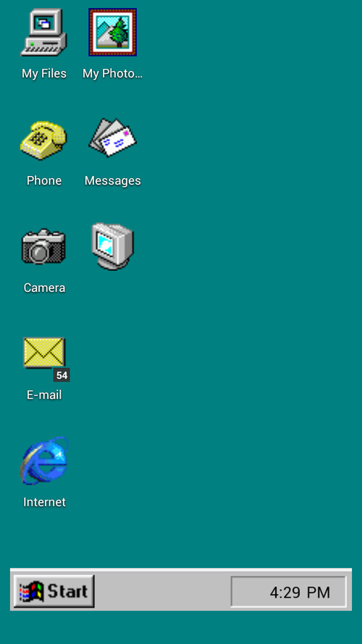Open the unlabeled monitor icon beside Camera
The height and width of the screenshot is (644, 362).
[112, 246]
